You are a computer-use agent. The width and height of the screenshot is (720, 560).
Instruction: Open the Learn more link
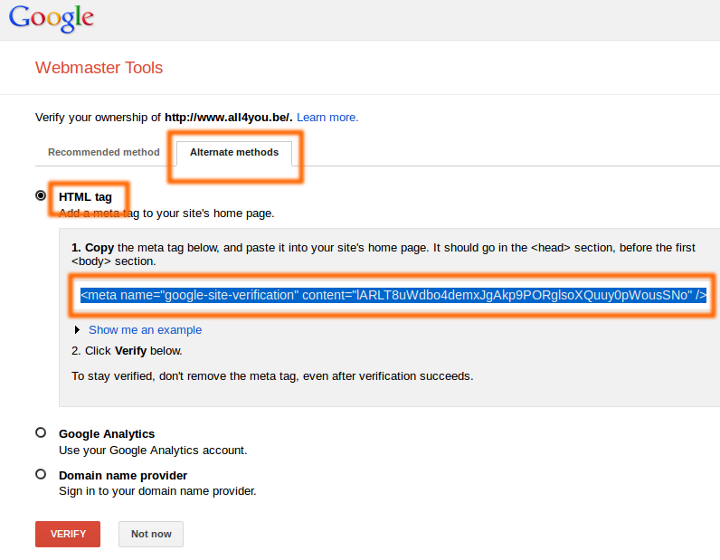click(327, 118)
